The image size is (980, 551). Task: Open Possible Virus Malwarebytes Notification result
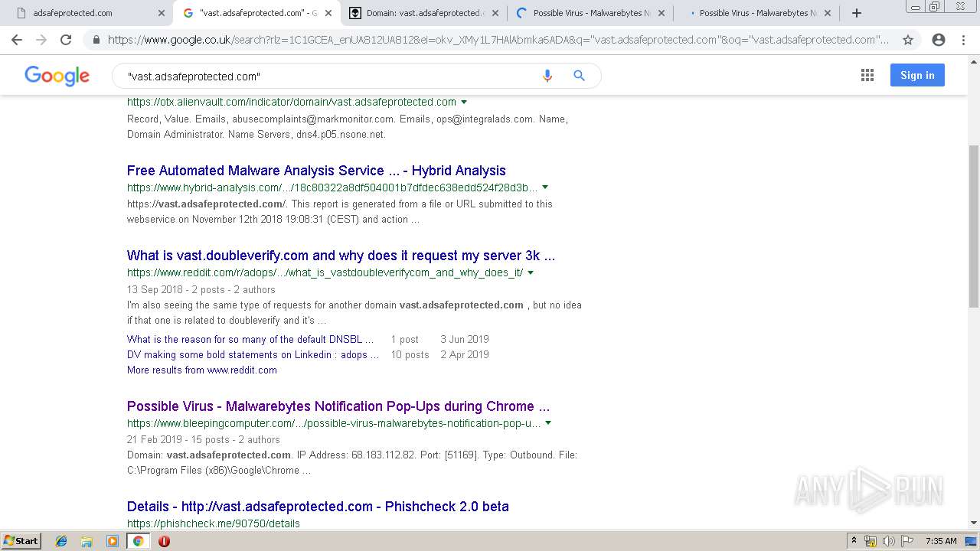[338, 406]
